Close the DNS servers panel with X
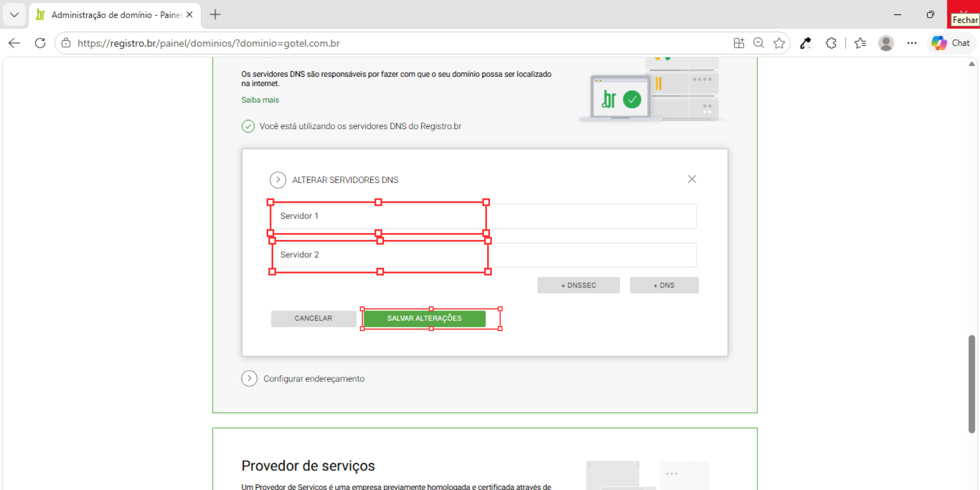 [692, 179]
